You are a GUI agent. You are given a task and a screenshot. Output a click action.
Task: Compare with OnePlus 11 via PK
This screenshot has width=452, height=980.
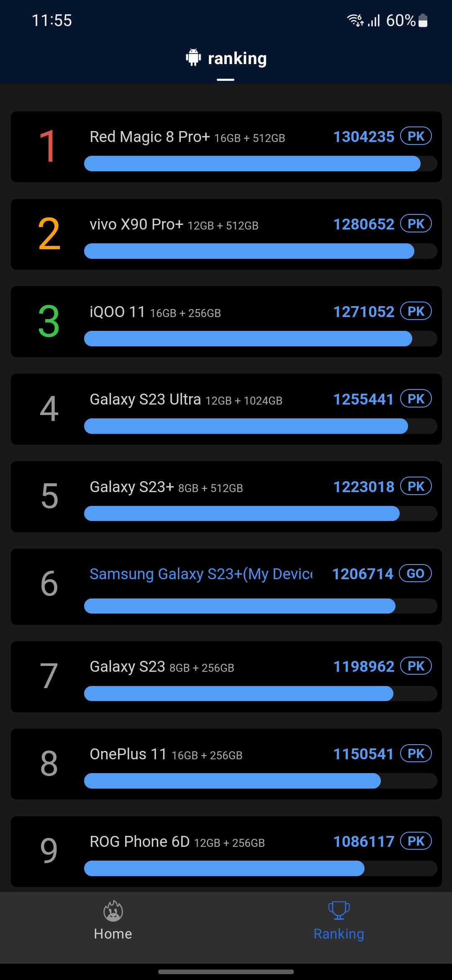coord(416,753)
